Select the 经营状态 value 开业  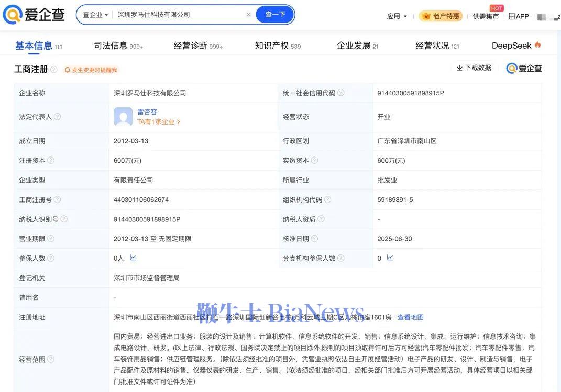[384, 117]
